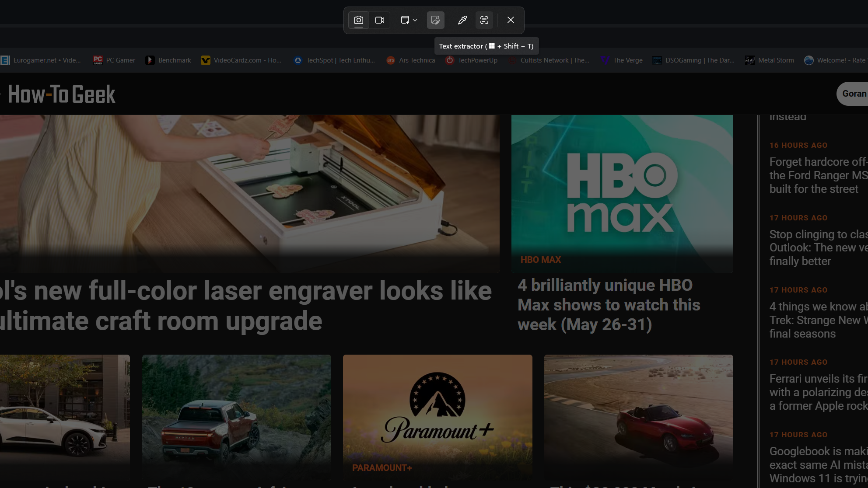Open the laser engraver article image
Screen dimensions: 868x488
coord(249,194)
